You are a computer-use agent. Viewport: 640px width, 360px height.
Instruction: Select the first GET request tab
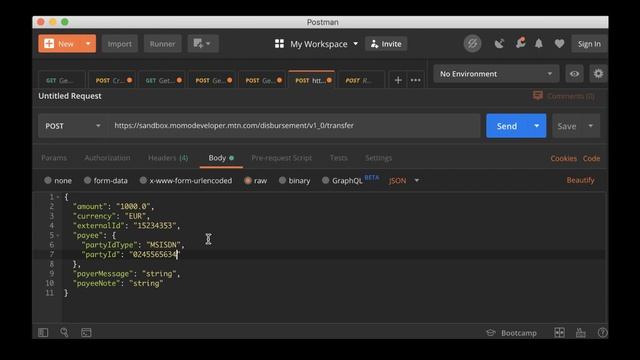click(x=62, y=80)
